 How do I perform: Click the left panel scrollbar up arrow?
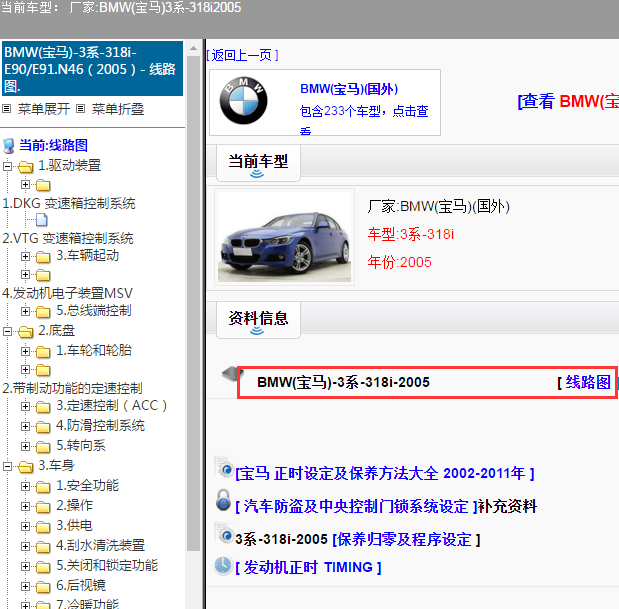pyautogui.click(x=193, y=49)
